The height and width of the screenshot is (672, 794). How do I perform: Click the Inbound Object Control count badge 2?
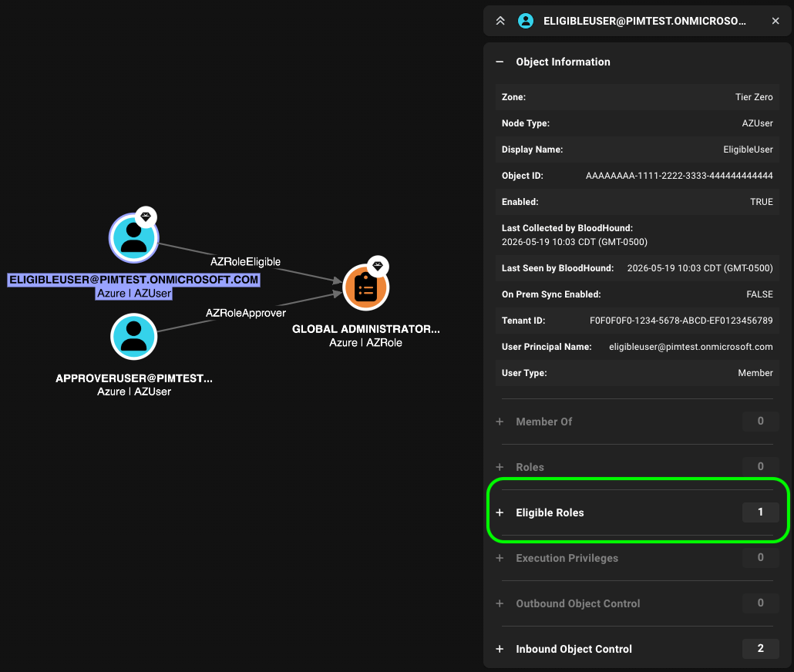pos(760,648)
